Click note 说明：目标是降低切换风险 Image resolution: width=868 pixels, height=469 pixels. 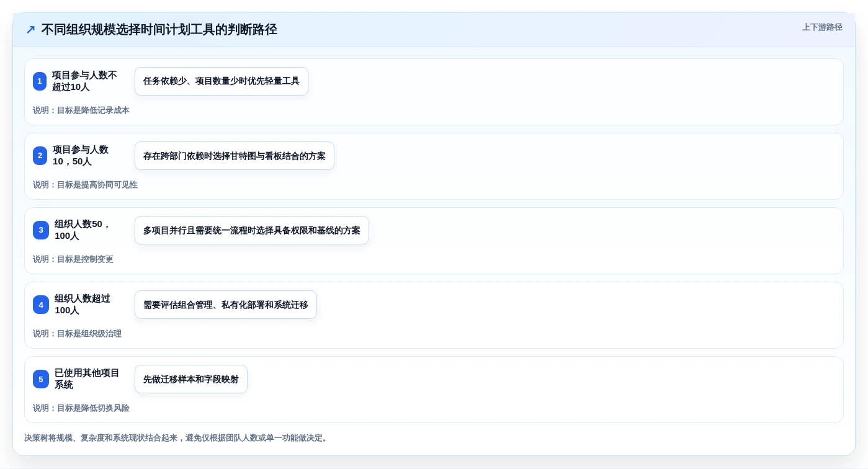[81, 408]
